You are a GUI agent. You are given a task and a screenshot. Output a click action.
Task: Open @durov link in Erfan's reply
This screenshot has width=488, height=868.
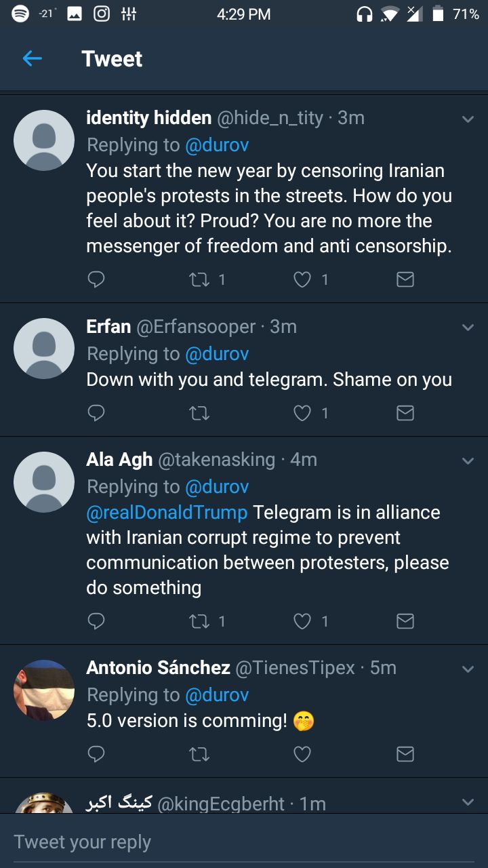217,354
